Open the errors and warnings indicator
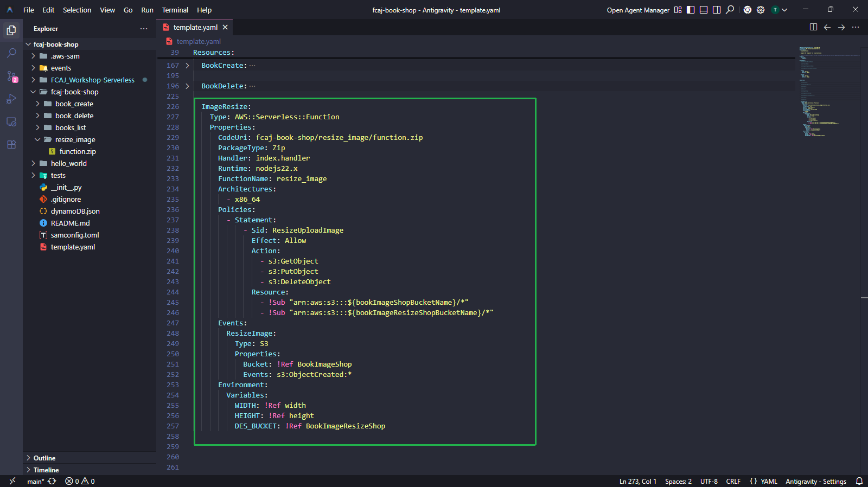Image resolution: width=868 pixels, height=487 pixels. pos(80,481)
